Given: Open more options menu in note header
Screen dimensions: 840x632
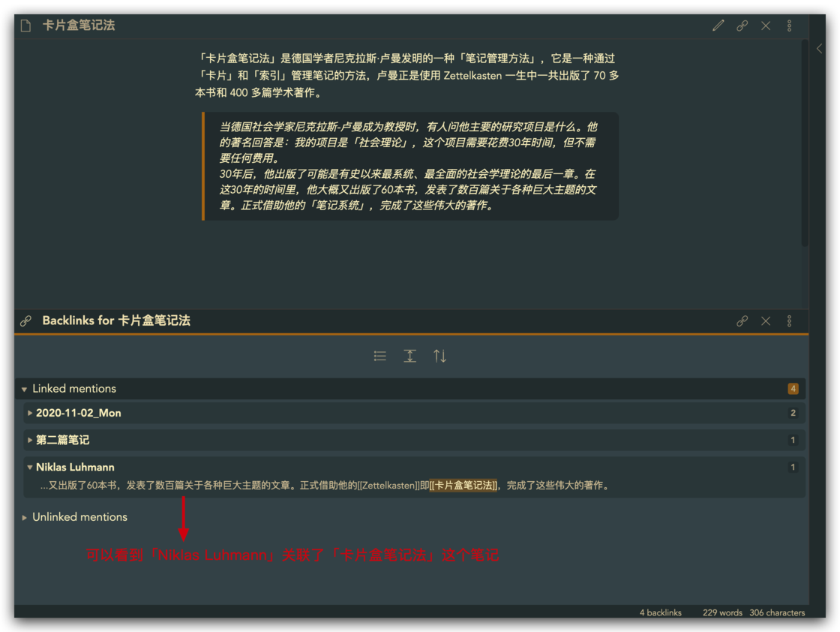Looking at the screenshot, I should 789,26.
